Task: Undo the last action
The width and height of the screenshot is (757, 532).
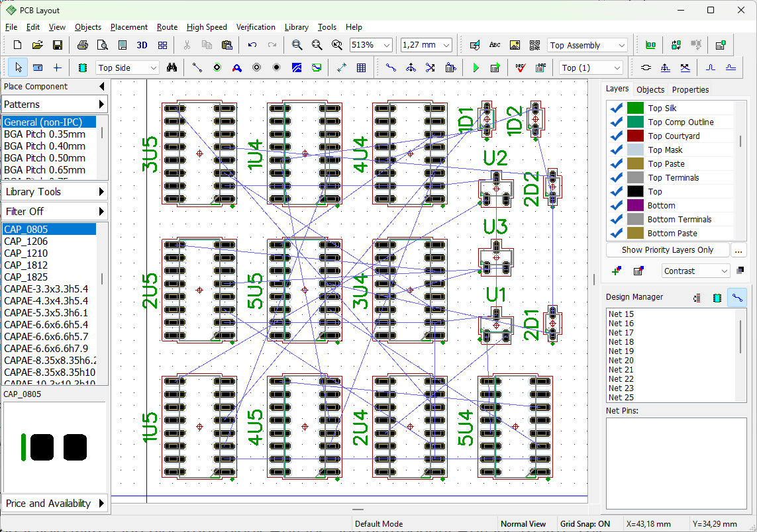Action: tap(252, 45)
